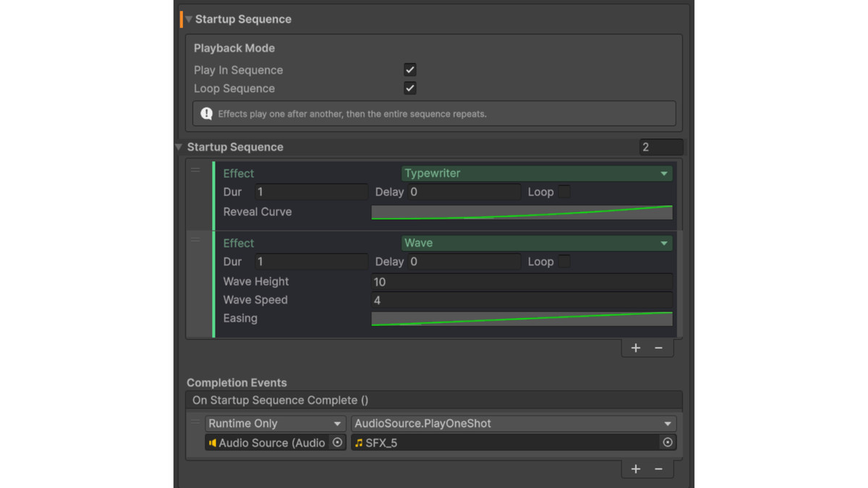The width and height of the screenshot is (868, 488).
Task: Open the AudioSource.PlayOneShot function dropdown
Action: [x=514, y=424]
